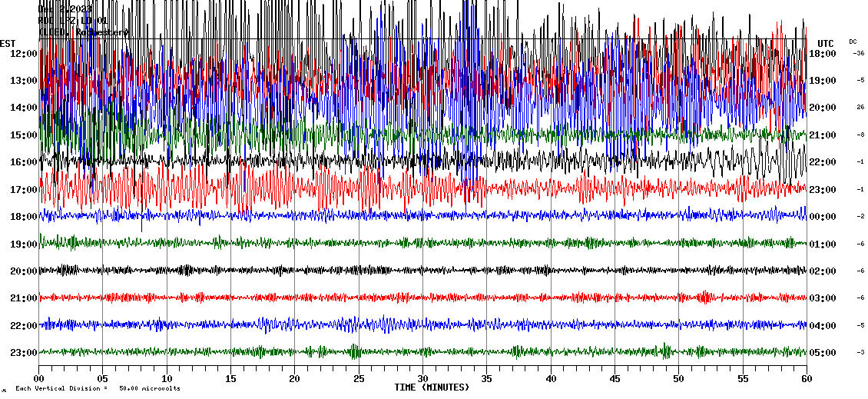
Task: Click the EST timezone header
Action: (x=8, y=43)
